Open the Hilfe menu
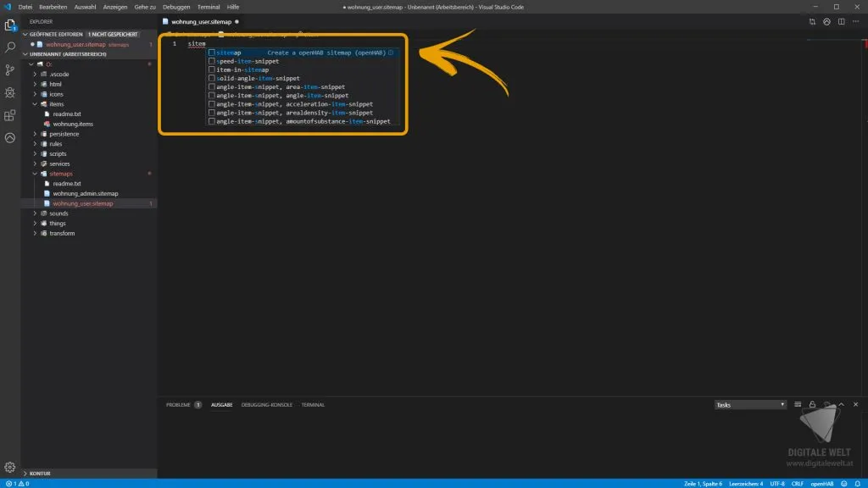Viewport: 868px width, 488px height. 233,7
